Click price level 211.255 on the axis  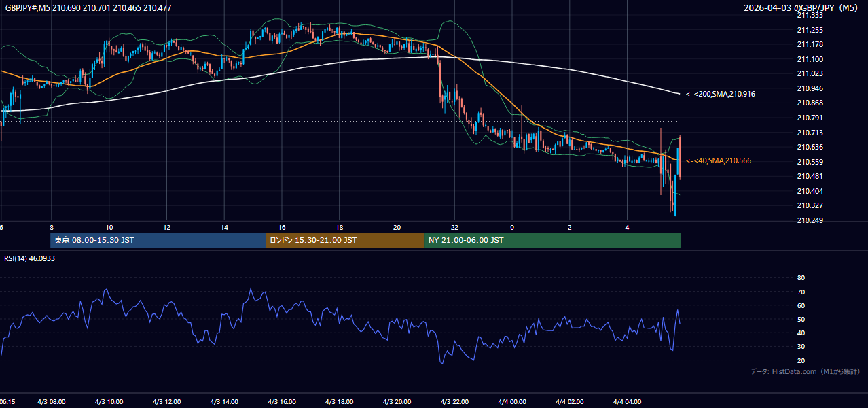tap(810, 30)
